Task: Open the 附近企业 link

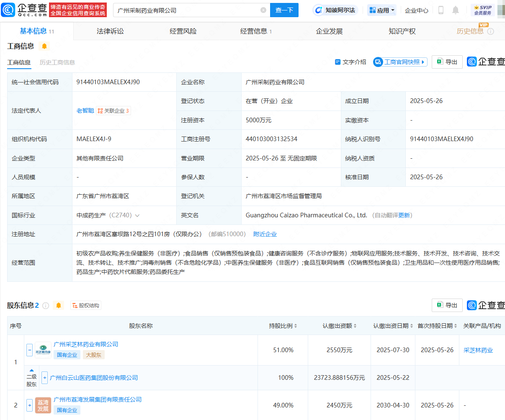Action: tap(265, 234)
